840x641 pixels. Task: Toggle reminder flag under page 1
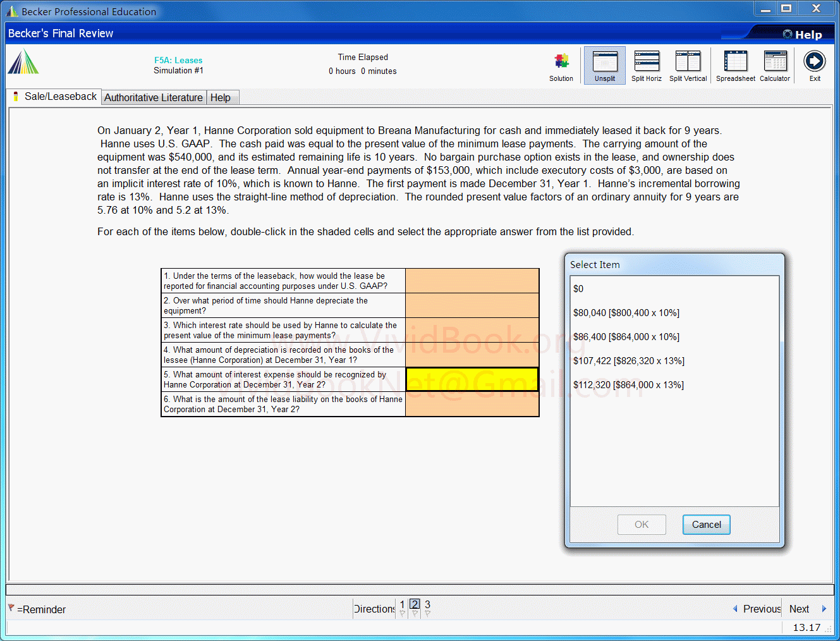tap(402, 614)
